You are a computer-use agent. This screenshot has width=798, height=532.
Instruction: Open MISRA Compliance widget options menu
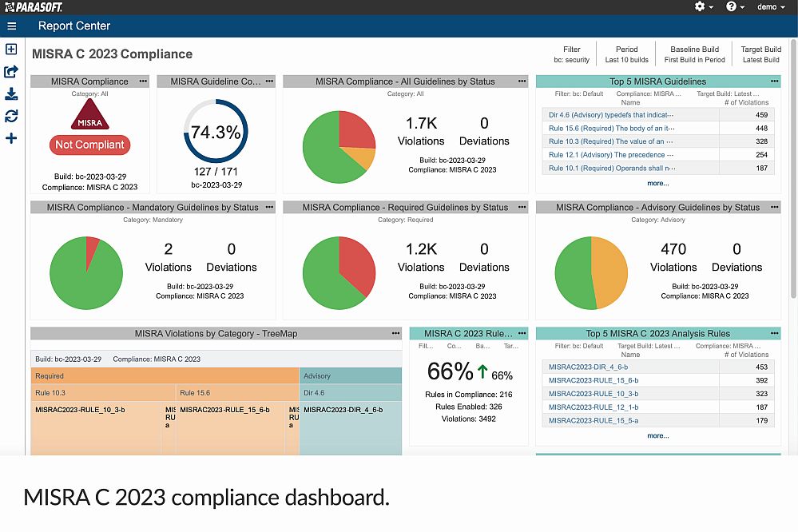tap(143, 81)
